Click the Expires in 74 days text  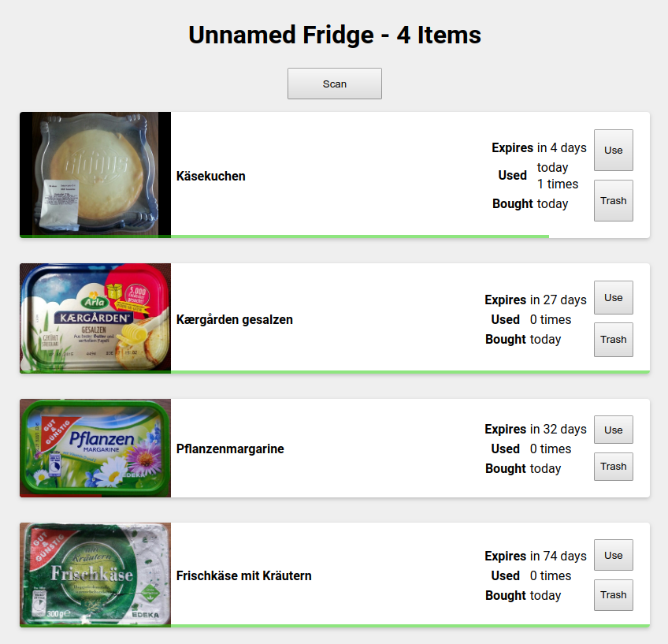click(535, 555)
